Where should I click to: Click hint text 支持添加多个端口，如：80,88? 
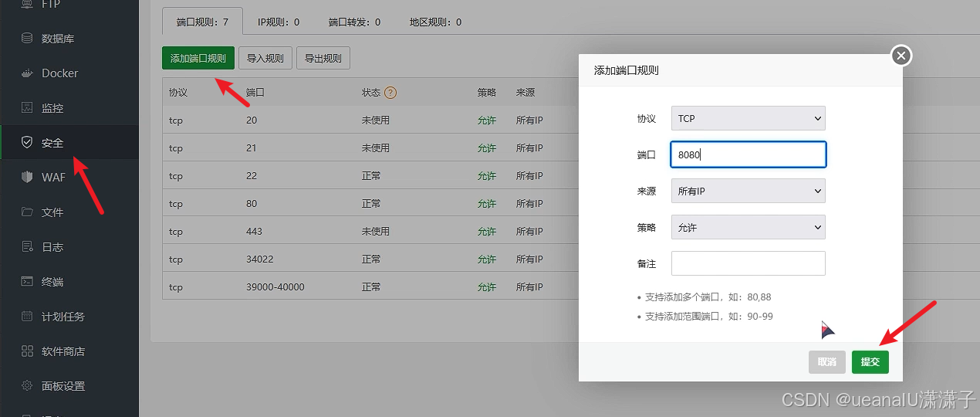tap(708, 297)
